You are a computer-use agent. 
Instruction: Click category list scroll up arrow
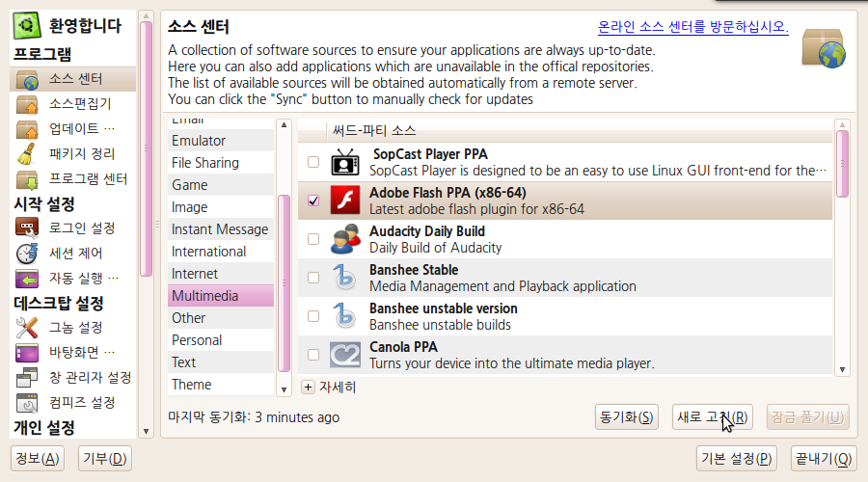pyautogui.click(x=284, y=125)
